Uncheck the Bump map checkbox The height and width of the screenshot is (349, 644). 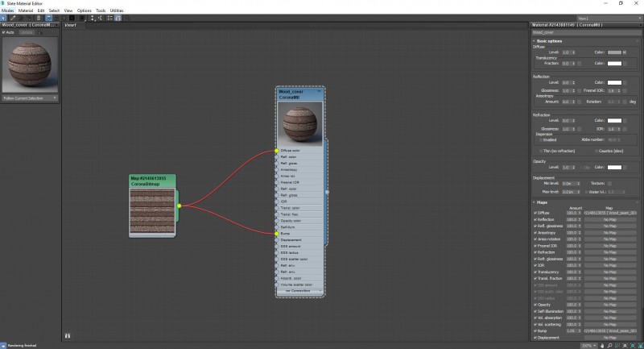tap(535, 330)
